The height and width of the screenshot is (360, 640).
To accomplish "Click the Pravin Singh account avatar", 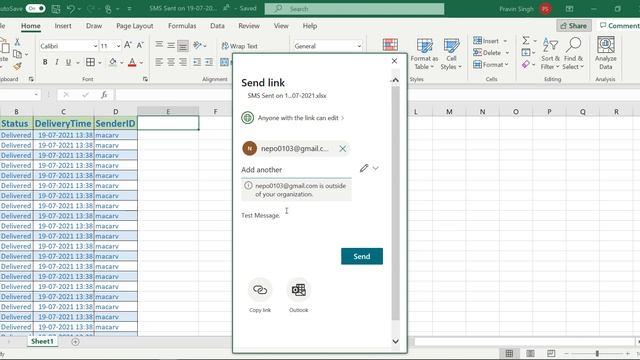I will tap(545, 9).
